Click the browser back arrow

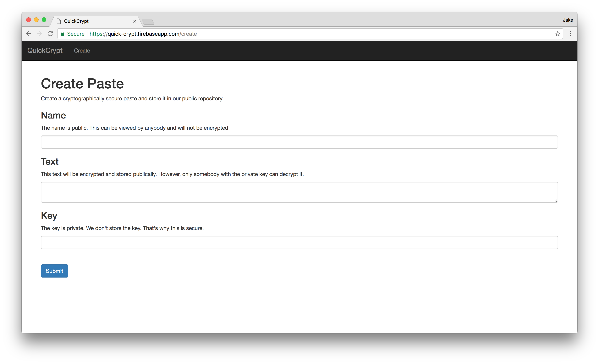click(x=28, y=34)
